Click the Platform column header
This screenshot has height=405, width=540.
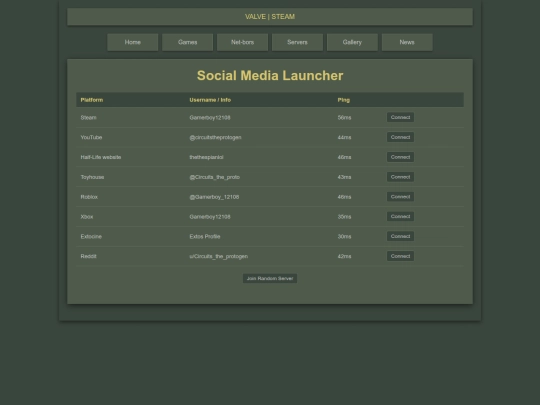(92, 100)
